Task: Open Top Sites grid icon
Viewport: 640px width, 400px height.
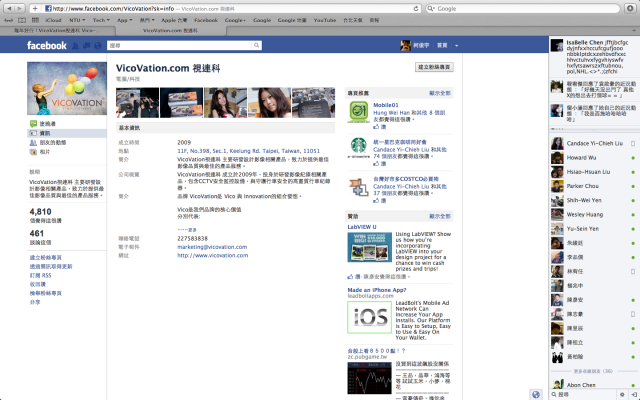Action: [x=35, y=20]
